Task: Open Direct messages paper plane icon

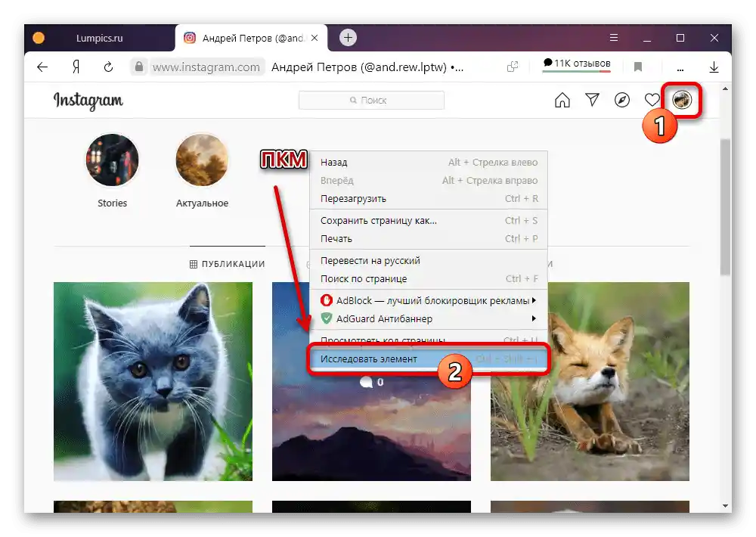Action: 592,99
